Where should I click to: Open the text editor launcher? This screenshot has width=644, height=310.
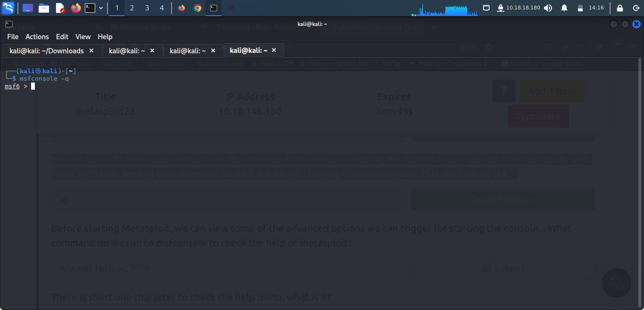(x=60, y=8)
